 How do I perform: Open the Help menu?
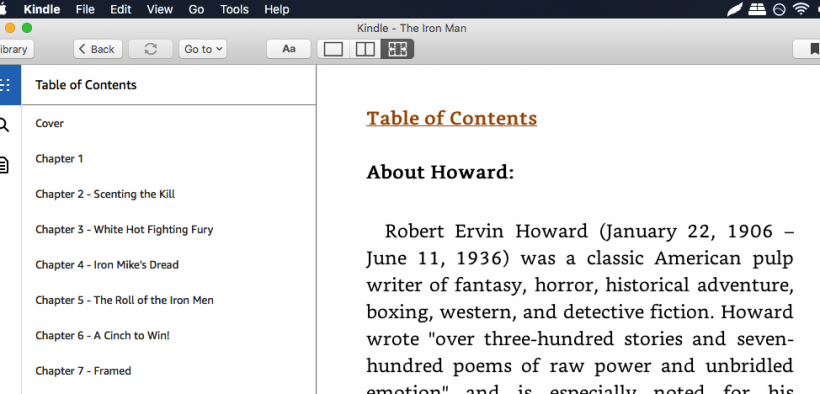tap(277, 9)
